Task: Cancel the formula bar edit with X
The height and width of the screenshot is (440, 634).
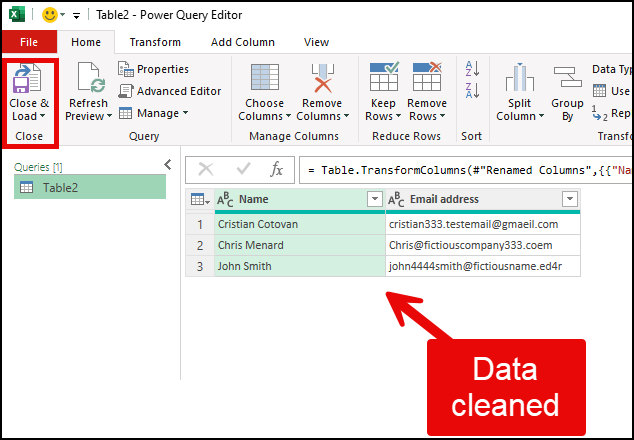Action: (x=206, y=169)
